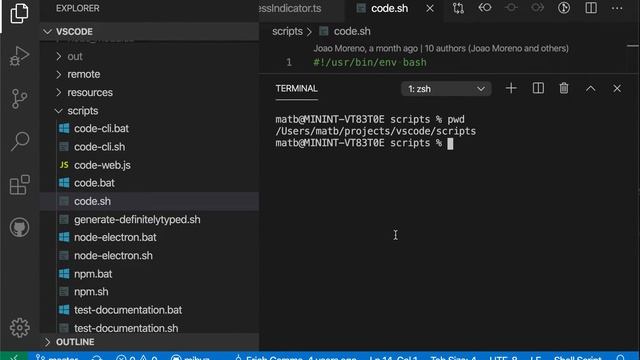Open the Extensions view
The width and height of the screenshot is (640, 360).
(x=19, y=184)
